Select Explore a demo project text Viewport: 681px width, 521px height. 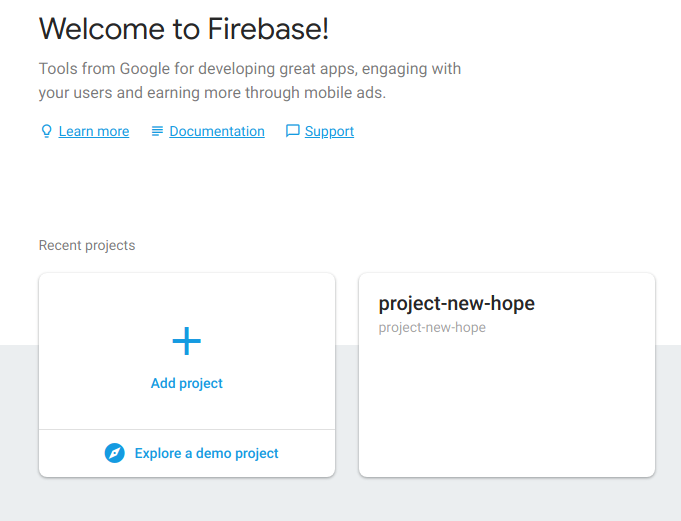pos(206,453)
